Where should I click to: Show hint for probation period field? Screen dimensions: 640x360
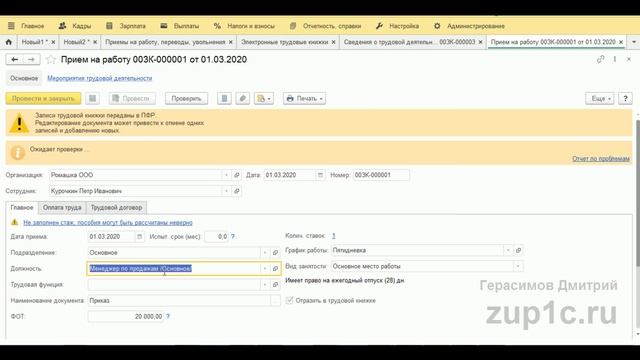pos(233,237)
